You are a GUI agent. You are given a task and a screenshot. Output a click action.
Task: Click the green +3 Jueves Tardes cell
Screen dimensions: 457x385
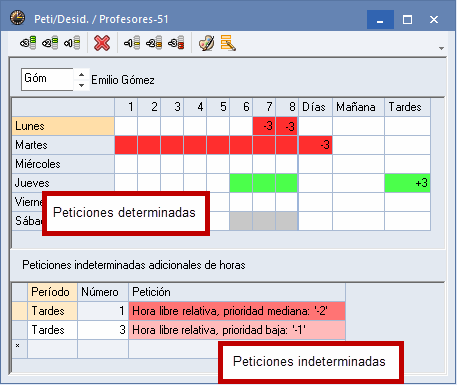tap(407, 183)
